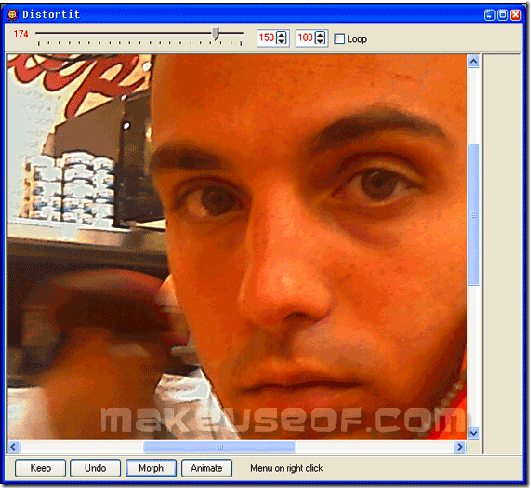This screenshot has height=488, width=530.
Task: Click the horizontal scrollbar left arrow
Action: [14, 447]
